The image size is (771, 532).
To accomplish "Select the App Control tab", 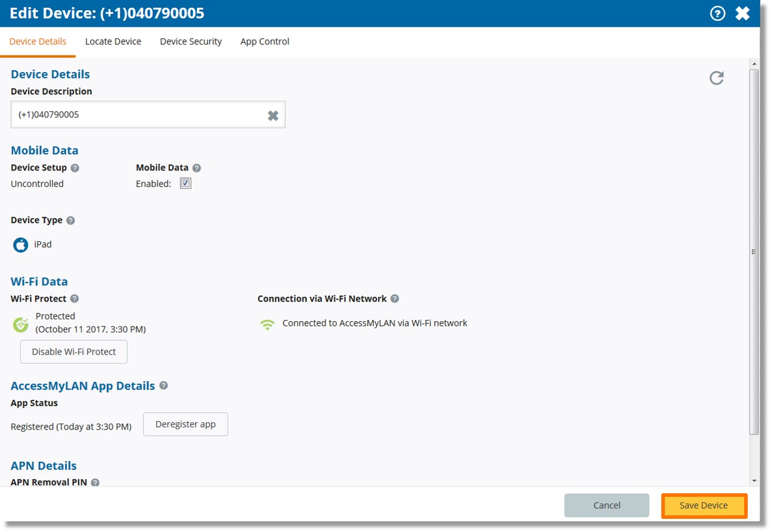I will 265,42.
